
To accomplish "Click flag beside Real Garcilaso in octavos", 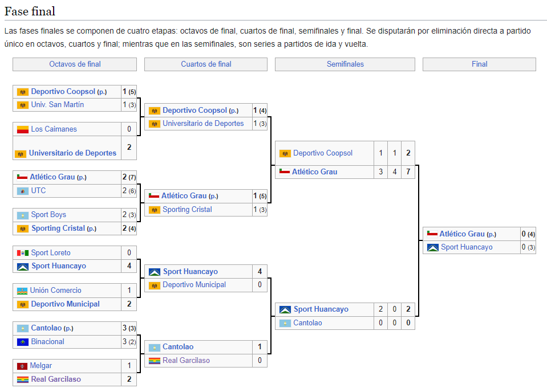I will pyautogui.click(x=23, y=380).
